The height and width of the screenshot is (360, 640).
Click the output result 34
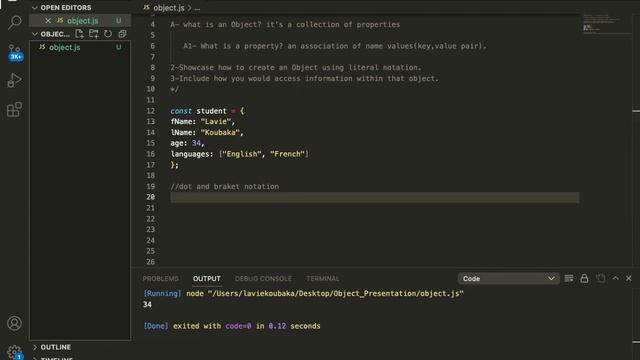click(147, 304)
